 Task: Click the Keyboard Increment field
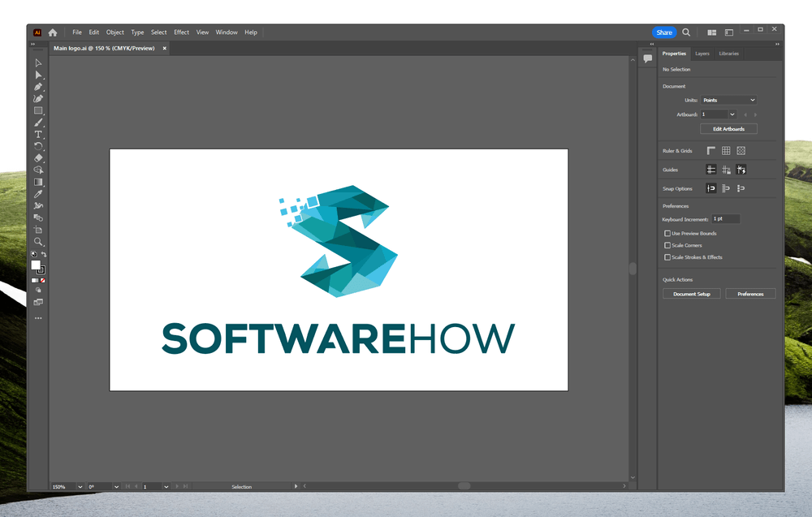click(725, 219)
